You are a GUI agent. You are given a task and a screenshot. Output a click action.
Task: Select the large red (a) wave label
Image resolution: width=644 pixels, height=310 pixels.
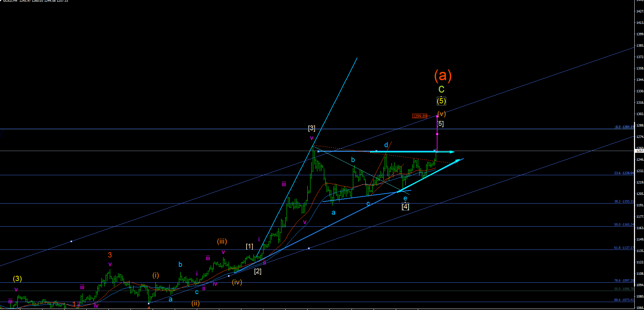[x=443, y=75]
